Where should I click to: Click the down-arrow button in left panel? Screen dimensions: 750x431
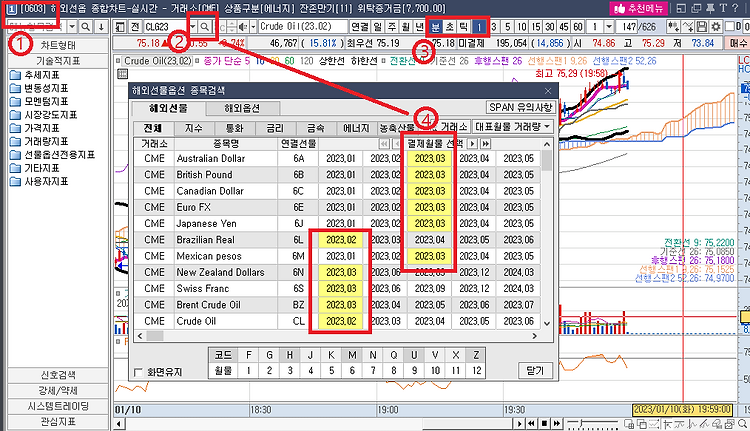click(101, 27)
